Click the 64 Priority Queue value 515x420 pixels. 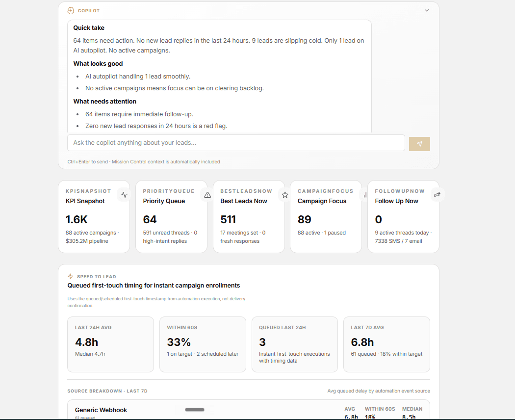(x=150, y=219)
